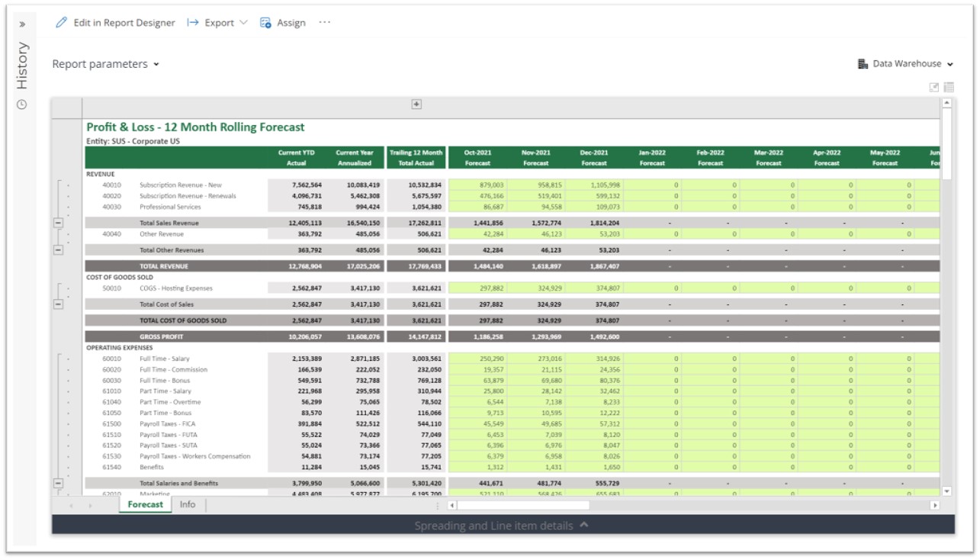
Task: Collapse the Total Sales Revenue row group
Action: coord(58,223)
